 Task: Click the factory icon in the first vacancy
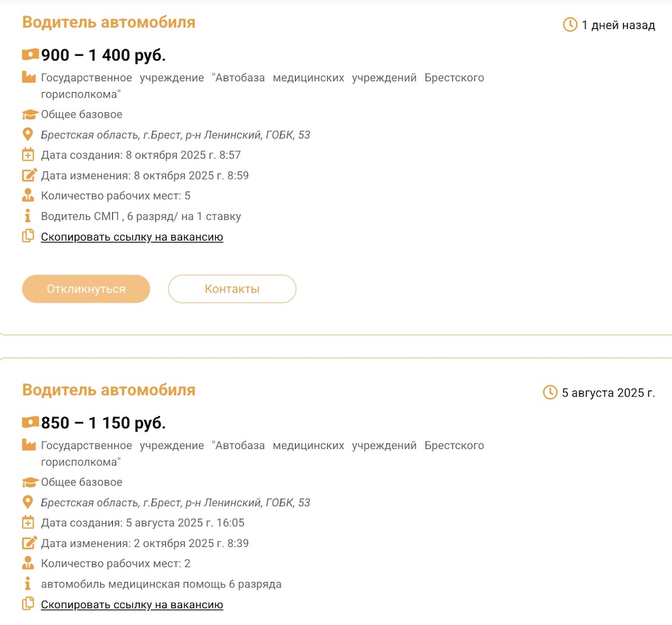tap(28, 78)
